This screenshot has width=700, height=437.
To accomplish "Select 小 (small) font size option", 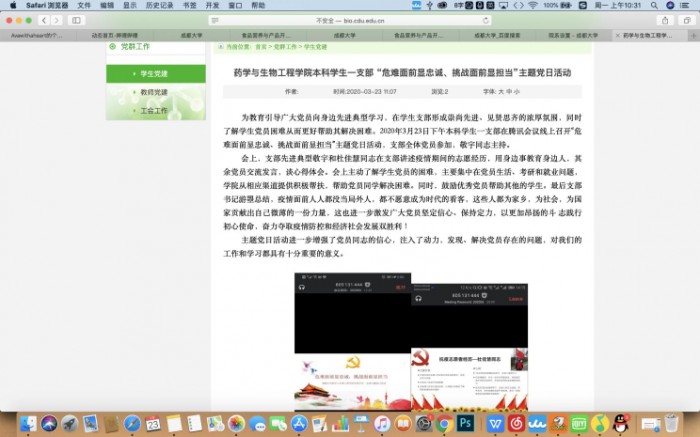I will coord(518,91).
